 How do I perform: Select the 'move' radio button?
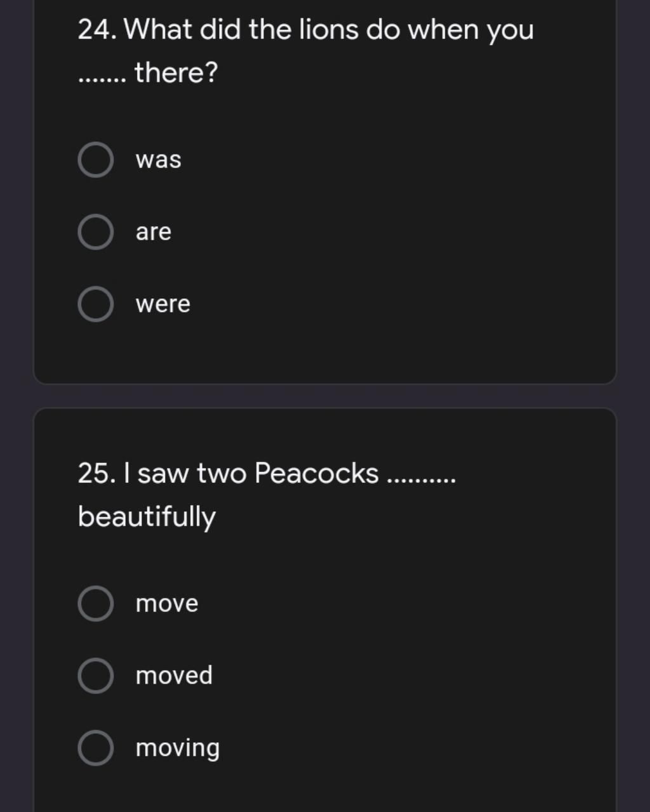[x=96, y=603]
